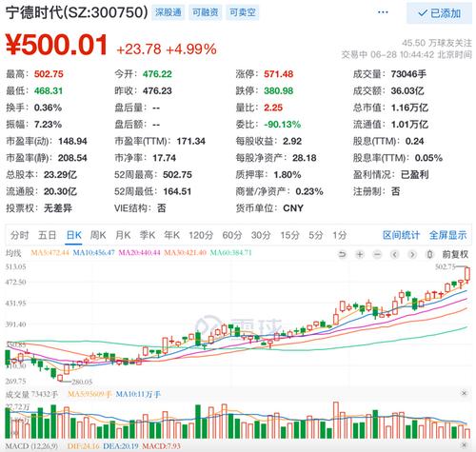Switch to the 1分 chart tab
476x452 pixels.
coord(339,235)
